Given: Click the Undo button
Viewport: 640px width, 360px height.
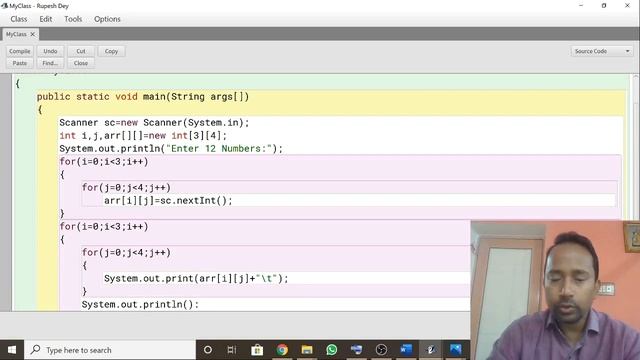Looking at the screenshot, I should click(50, 51).
